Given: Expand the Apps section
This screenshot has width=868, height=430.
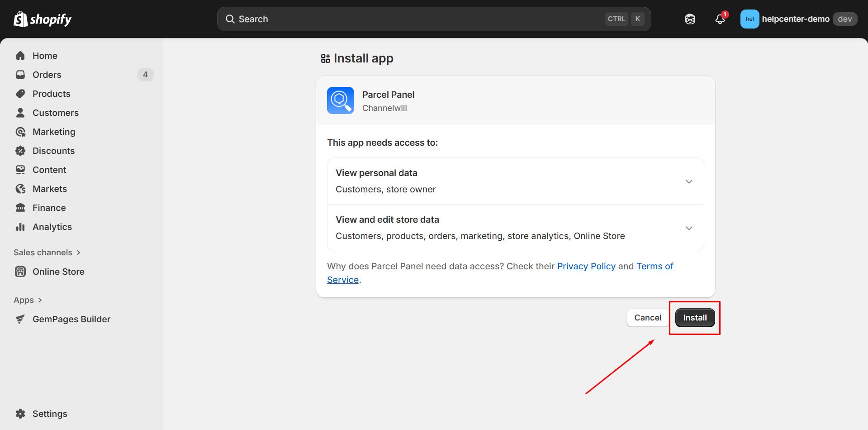Looking at the screenshot, I should (28, 300).
